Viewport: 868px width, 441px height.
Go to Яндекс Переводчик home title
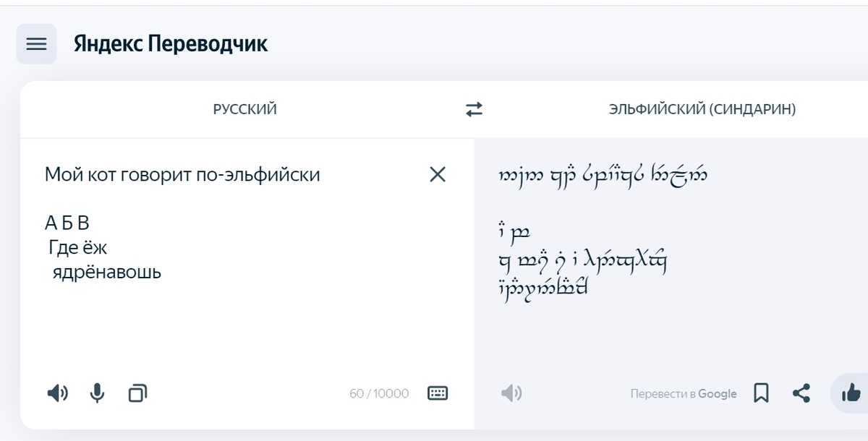click(171, 44)
